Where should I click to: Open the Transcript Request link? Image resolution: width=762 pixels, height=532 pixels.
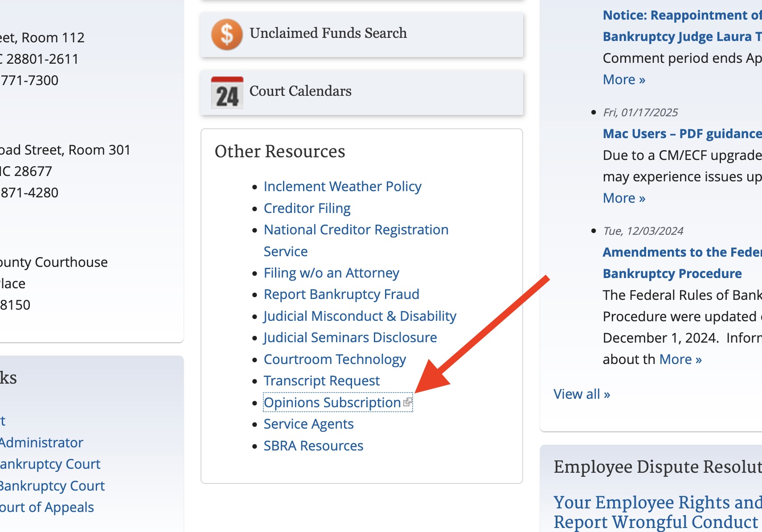pos(321,381)
